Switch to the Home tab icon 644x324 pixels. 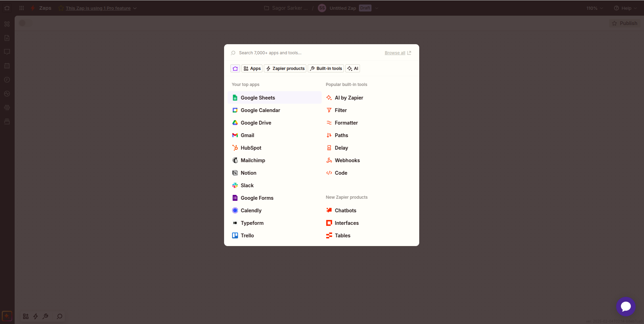pos(235,69)
